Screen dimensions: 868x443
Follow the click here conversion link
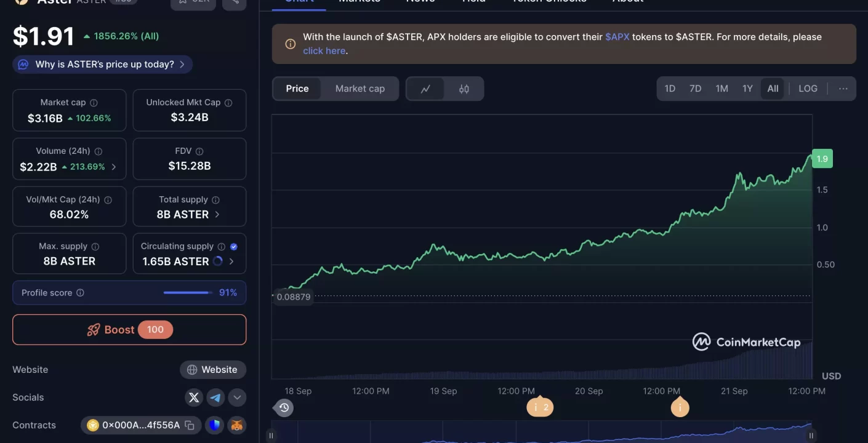coord(323,50)
